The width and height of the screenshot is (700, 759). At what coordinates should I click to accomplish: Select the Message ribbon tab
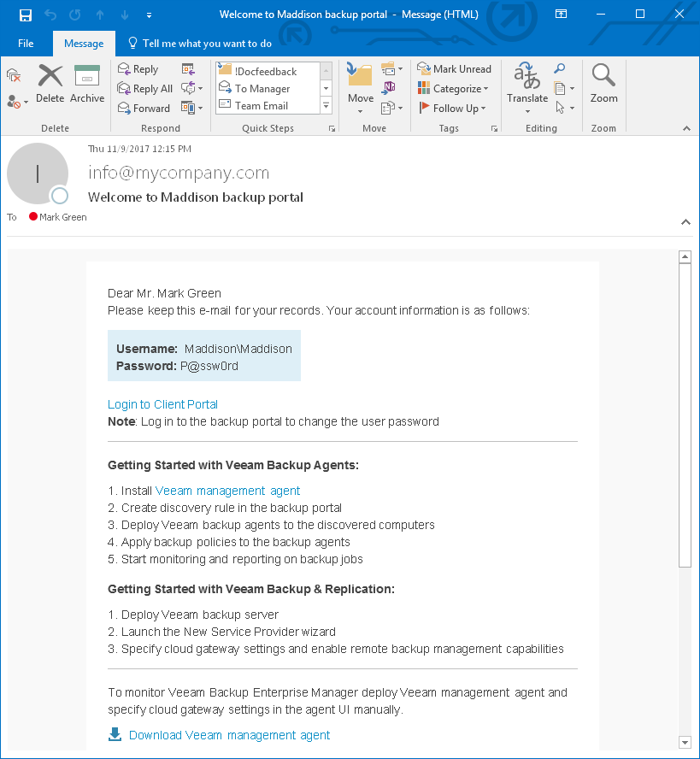click(x=84, y=44)
